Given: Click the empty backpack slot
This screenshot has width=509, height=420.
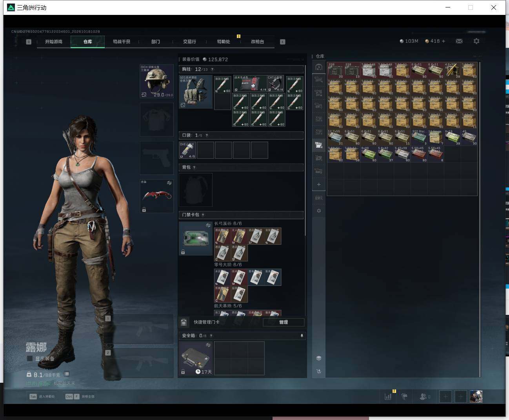Looking at the screenshot, I should pyautogui.click(x=196, y=190).
